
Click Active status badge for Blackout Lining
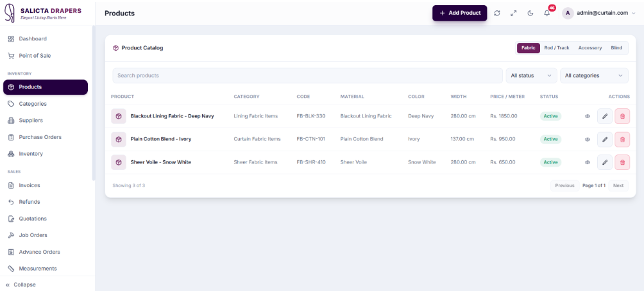click(x=550, y=116)
